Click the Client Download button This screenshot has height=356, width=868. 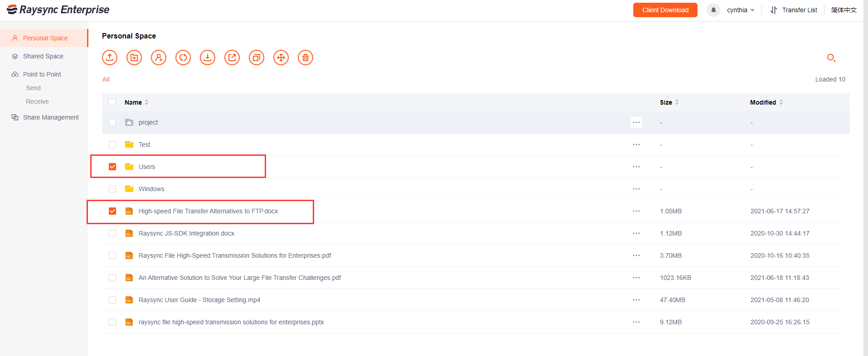tap(665, 10)
